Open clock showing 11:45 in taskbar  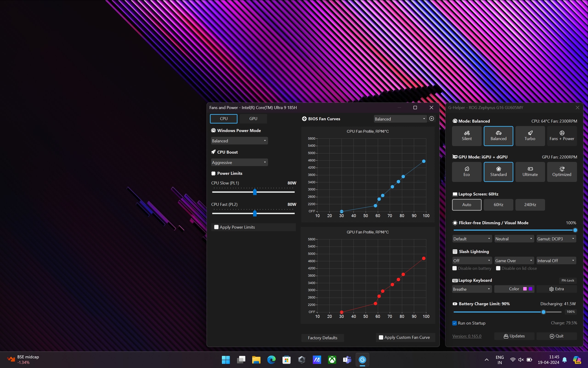548,360
